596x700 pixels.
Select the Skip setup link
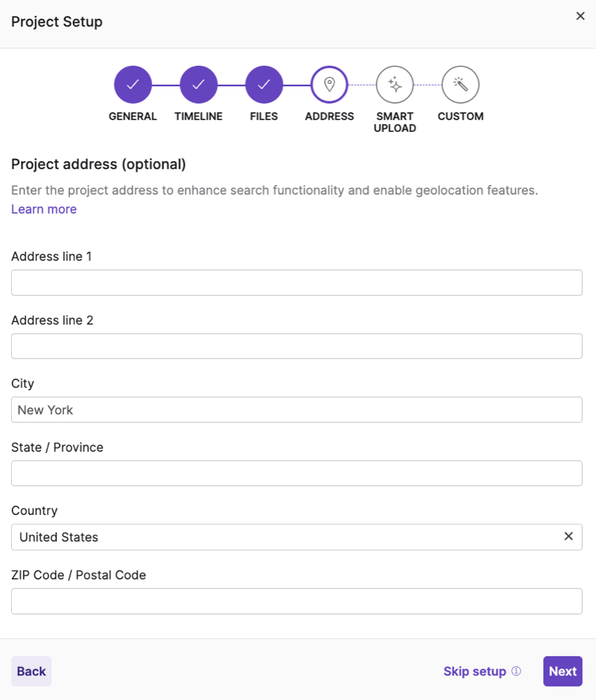point(475,671)
